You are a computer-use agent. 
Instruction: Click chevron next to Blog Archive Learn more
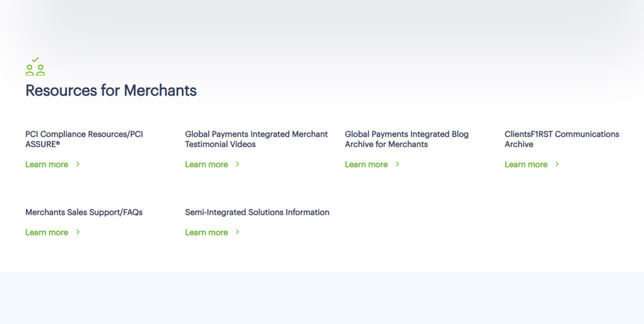pyautogui.click(x=397, y=164)
